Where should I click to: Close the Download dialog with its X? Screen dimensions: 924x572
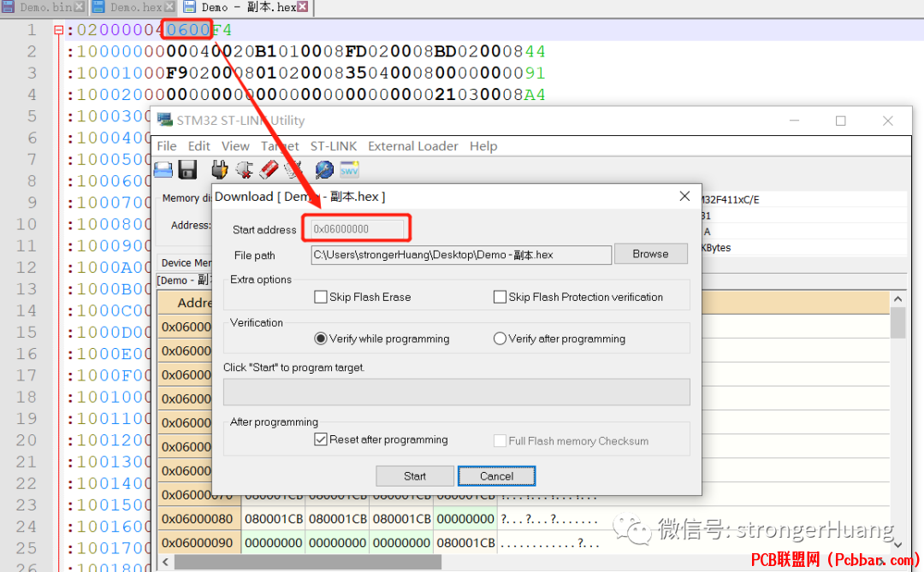coord(684,196)
